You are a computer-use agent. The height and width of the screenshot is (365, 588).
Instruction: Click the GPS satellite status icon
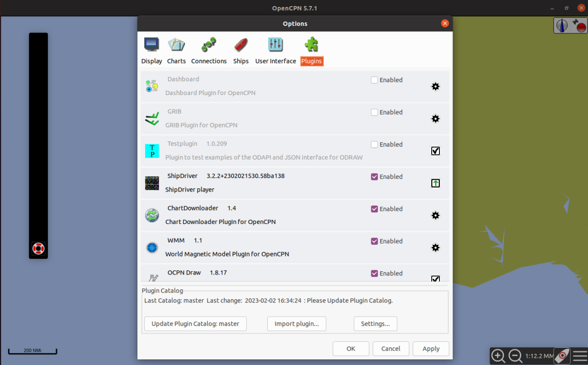pos(579,25)
